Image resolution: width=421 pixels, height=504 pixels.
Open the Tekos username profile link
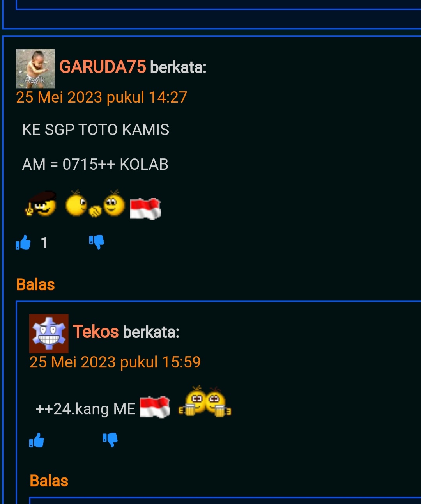tap(96, 332)
